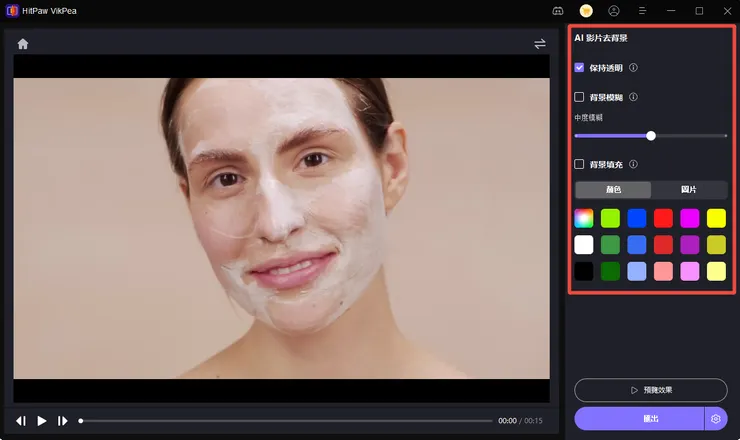Image resolution: width=740 pixels, height=440 pixels.
Task: Step to the next frame
Action: tap(62, 421)
